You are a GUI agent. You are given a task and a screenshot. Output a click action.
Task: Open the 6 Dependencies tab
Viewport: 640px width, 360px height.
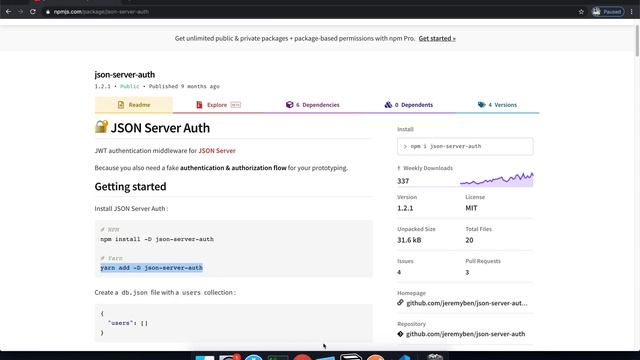(x=312, y=105)
